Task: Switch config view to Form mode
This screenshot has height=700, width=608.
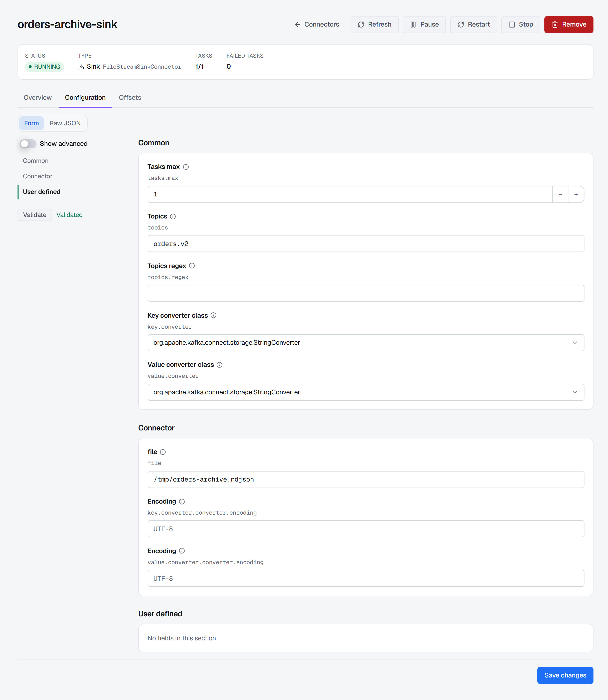Action: click(x=32, y=123)
